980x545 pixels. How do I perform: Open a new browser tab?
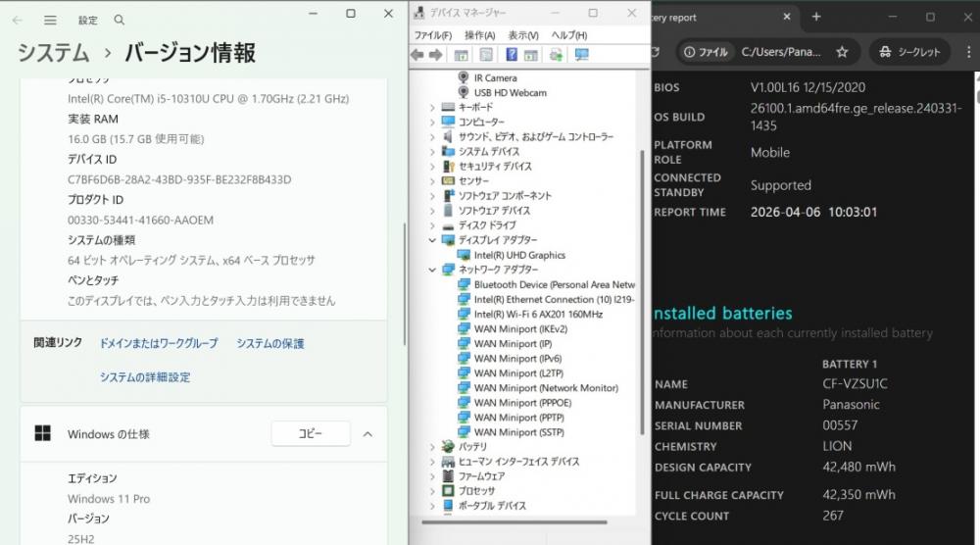pyautogui.click(x=816, y=17)
